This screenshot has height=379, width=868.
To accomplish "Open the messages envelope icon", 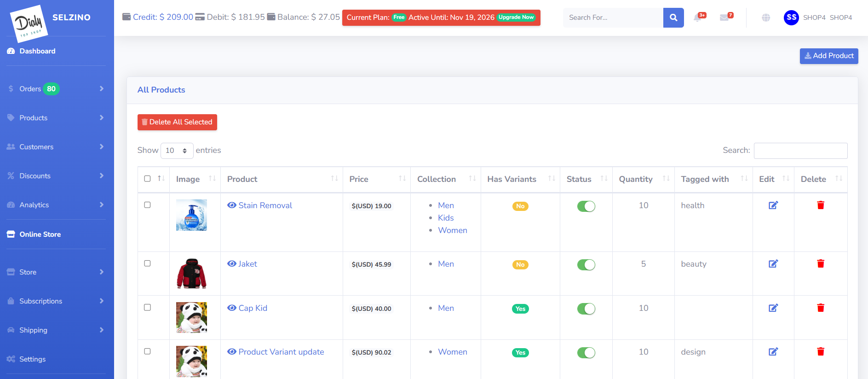I will click(724, 18).
